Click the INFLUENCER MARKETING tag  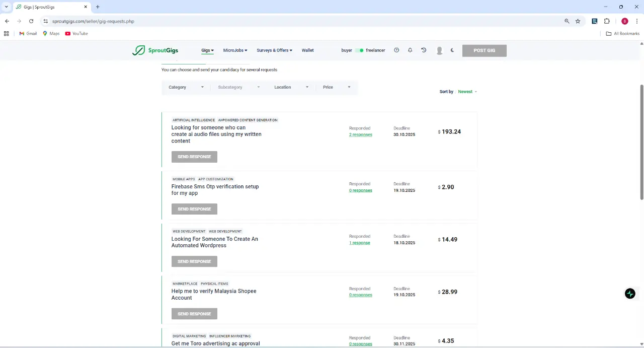tap(230, 336)
